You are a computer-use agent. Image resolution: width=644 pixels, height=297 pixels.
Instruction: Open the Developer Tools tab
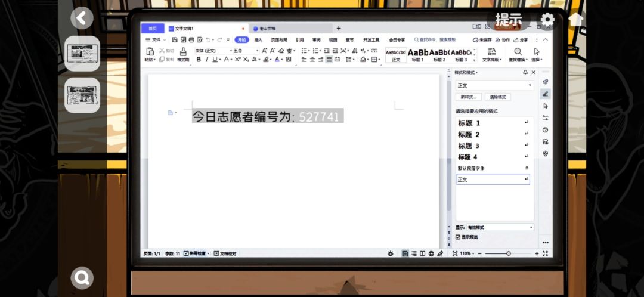coord(371,40)
